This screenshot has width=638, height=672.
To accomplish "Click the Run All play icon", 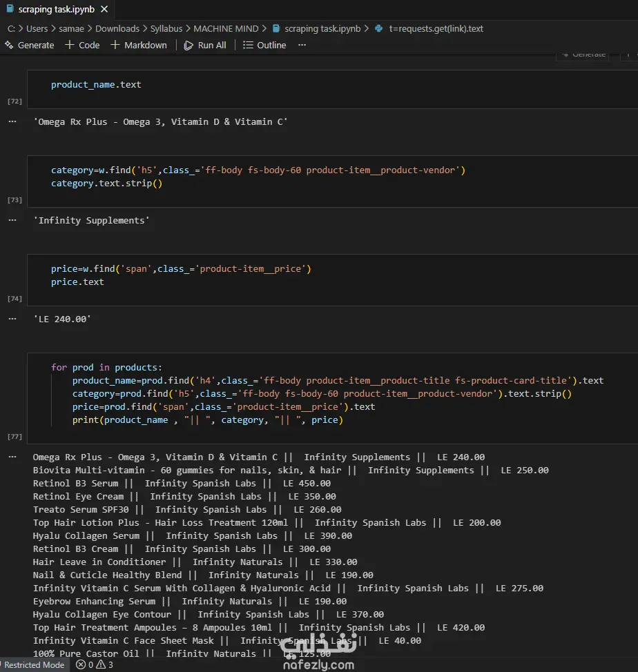I will coord(188,45).
